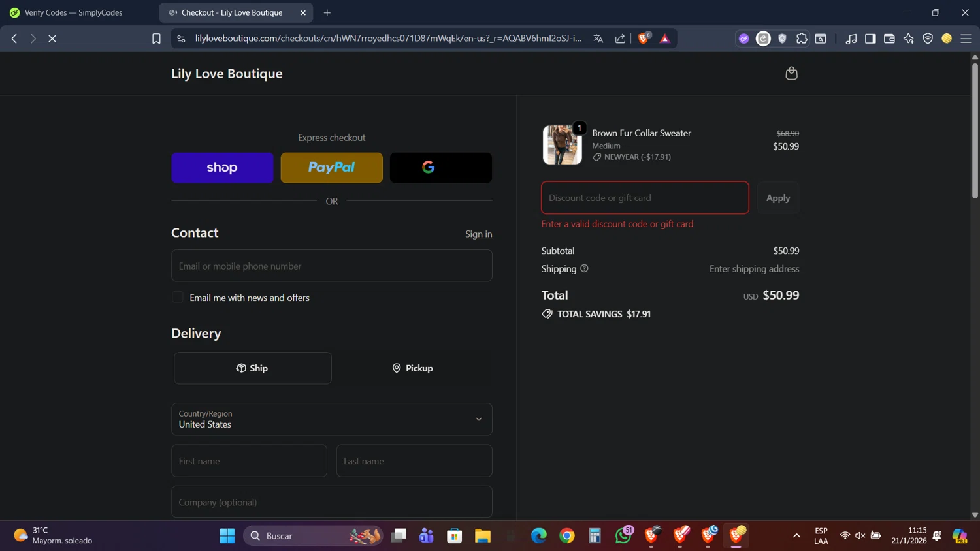The image size is (980, 551).
Task: Click the shield extension icon in toolbar
Action: [782, 39]
